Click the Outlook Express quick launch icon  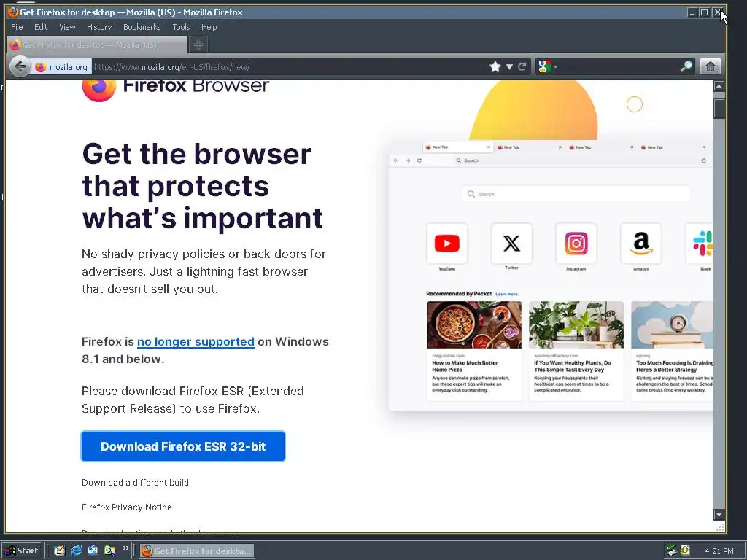click(x=93, y=551)
